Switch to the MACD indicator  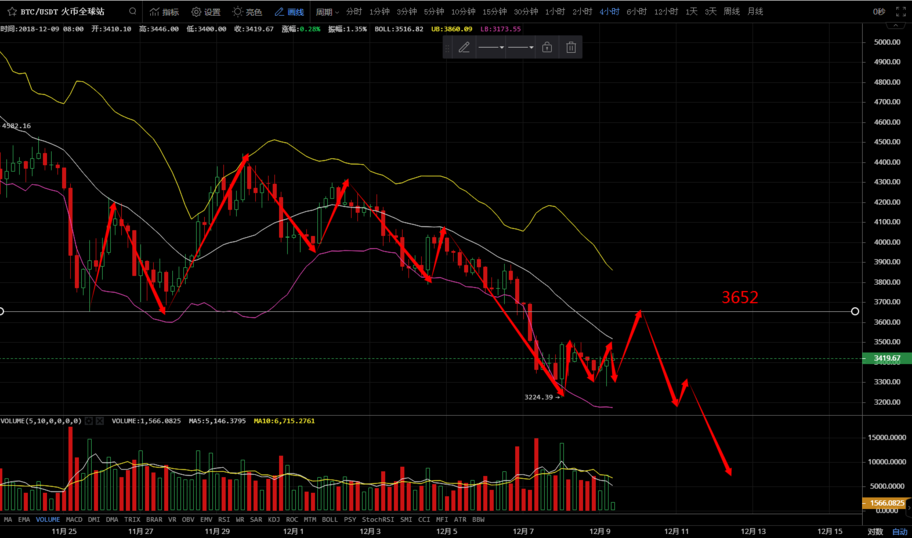(x=74, y=520)
